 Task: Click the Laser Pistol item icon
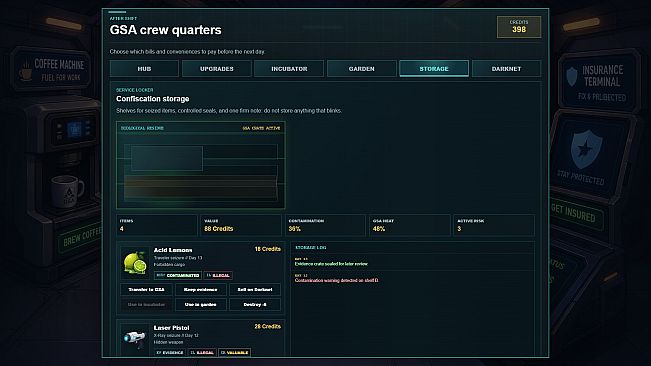coord(135,338)
